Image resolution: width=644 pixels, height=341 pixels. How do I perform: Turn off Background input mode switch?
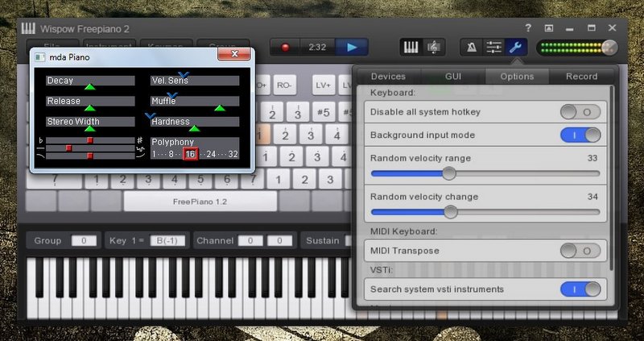580,135
